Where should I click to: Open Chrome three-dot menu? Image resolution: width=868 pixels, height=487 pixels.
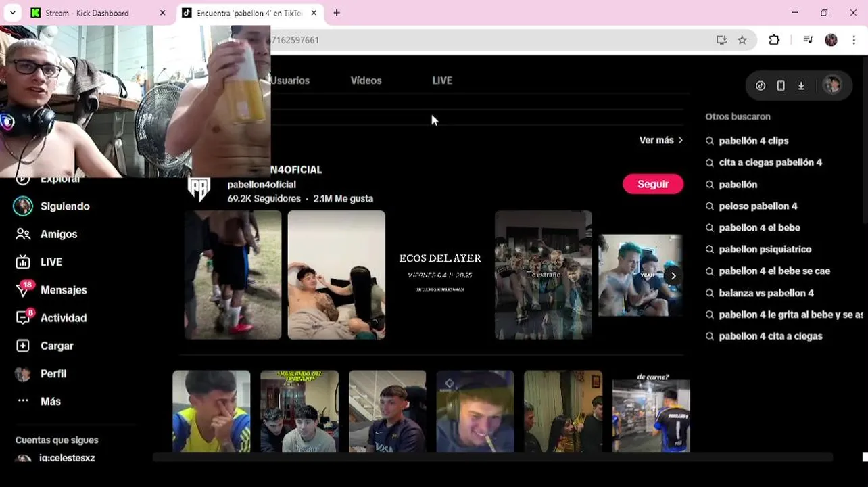point(854,40)
